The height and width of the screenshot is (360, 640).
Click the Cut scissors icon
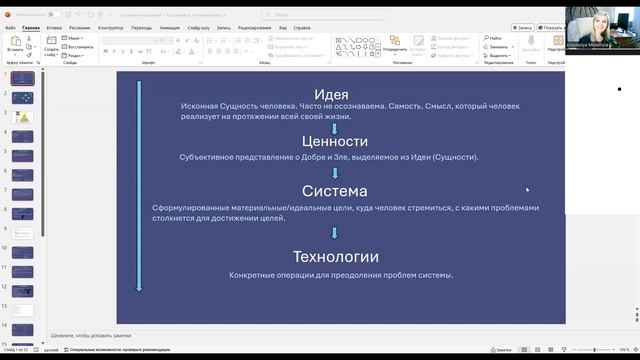29,38
